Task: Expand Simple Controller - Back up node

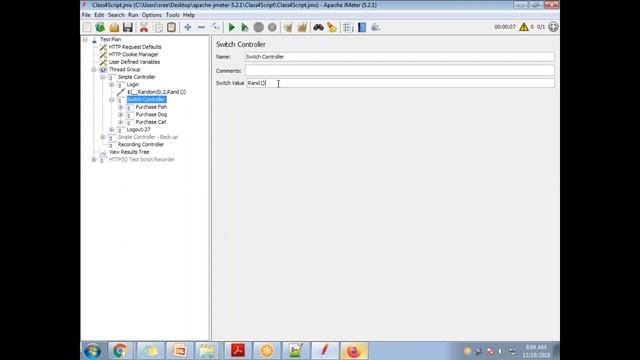Action: (103, 137)
